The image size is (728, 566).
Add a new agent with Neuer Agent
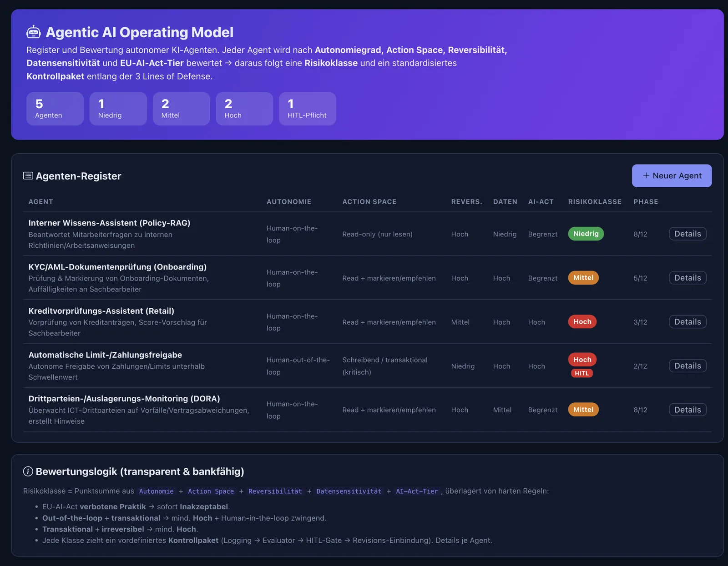(672, 175)
